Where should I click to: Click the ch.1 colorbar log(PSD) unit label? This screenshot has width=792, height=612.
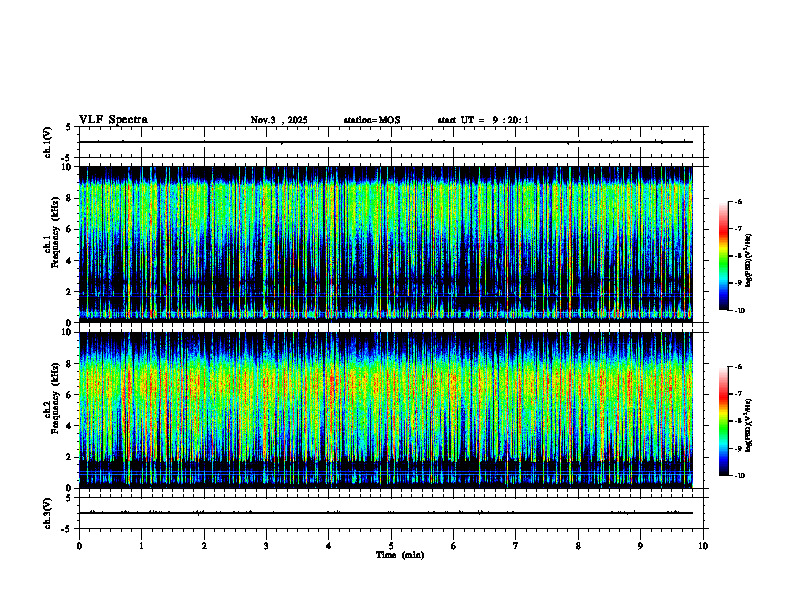click(x=750, y=261)
